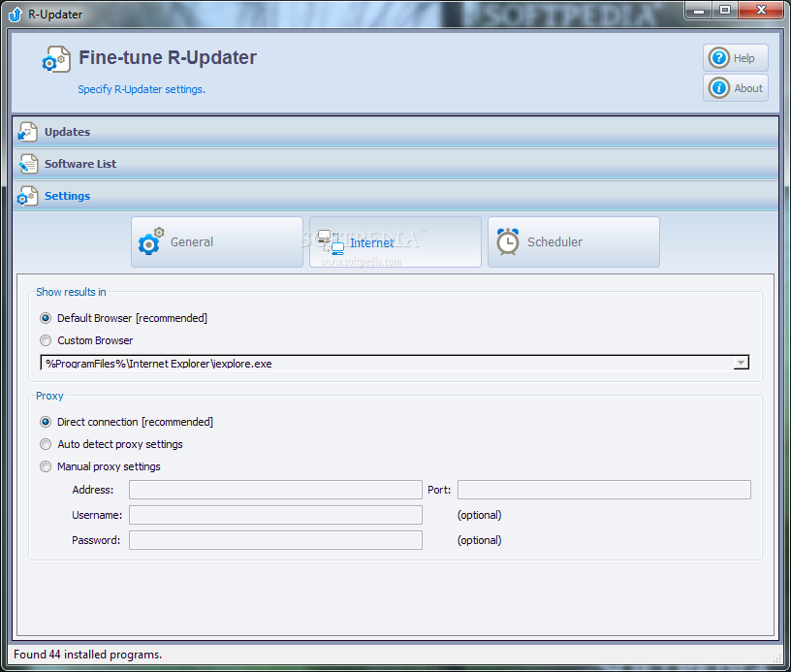The image size is (791, 672).
Task: Open the custom browser path dropdown arrow
Action: click(x=741, y=363)
